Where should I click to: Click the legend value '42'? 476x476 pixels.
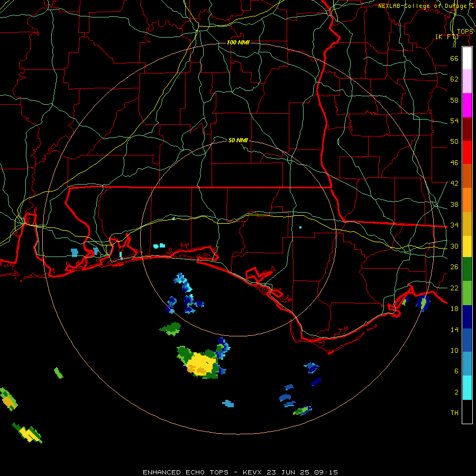454,184
